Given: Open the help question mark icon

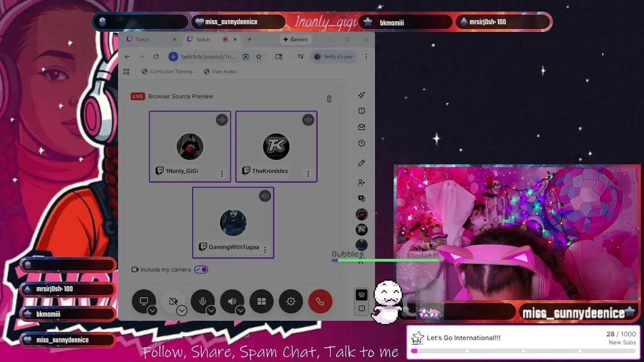Looking at the screenshot, I should (x=361, y=143).
